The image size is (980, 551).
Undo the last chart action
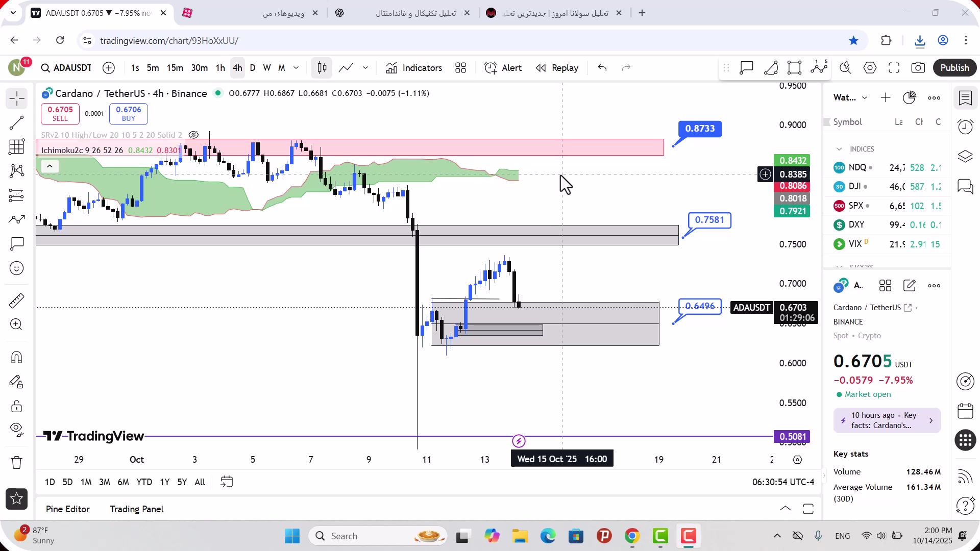602,68
